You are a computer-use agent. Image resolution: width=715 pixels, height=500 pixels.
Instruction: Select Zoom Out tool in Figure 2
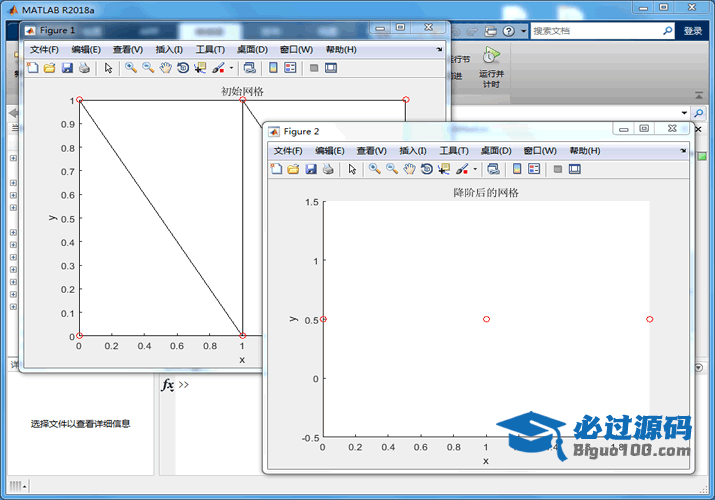click(x=392, y=169)
